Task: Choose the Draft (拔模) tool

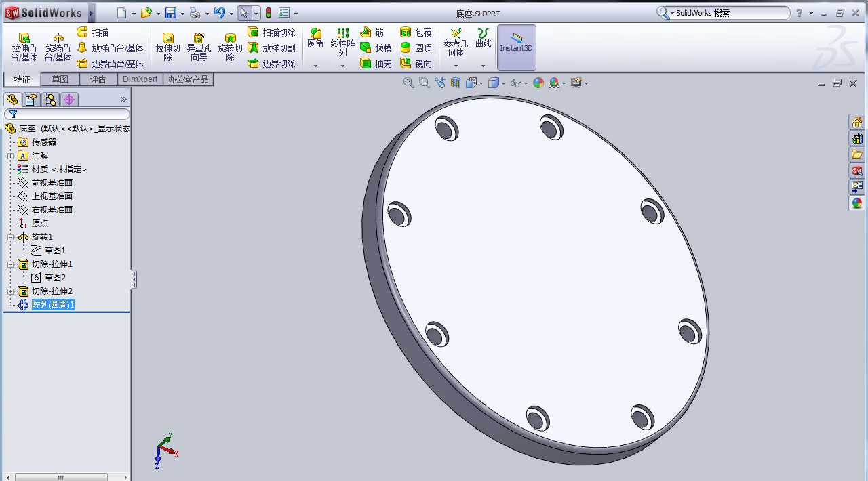Action: (x=376, y=48)
